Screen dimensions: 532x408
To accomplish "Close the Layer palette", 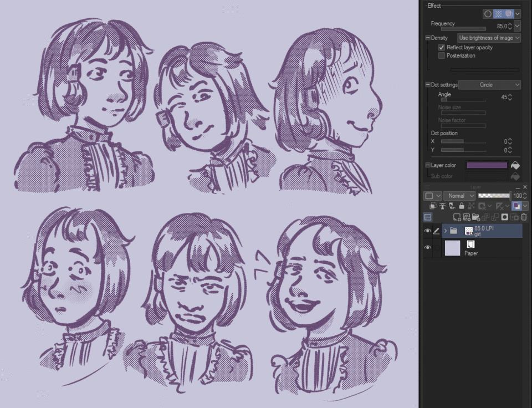I will [x=525, y=187].
